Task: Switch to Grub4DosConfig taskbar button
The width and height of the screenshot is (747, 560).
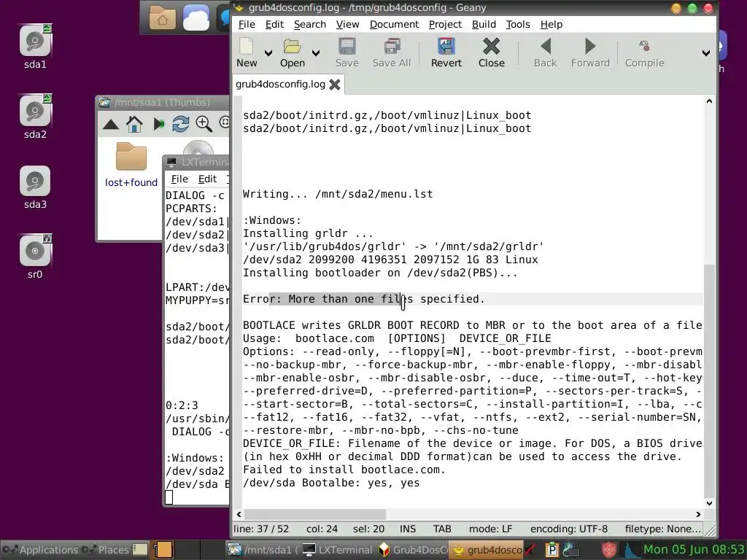Action: (x=413, y=550)
